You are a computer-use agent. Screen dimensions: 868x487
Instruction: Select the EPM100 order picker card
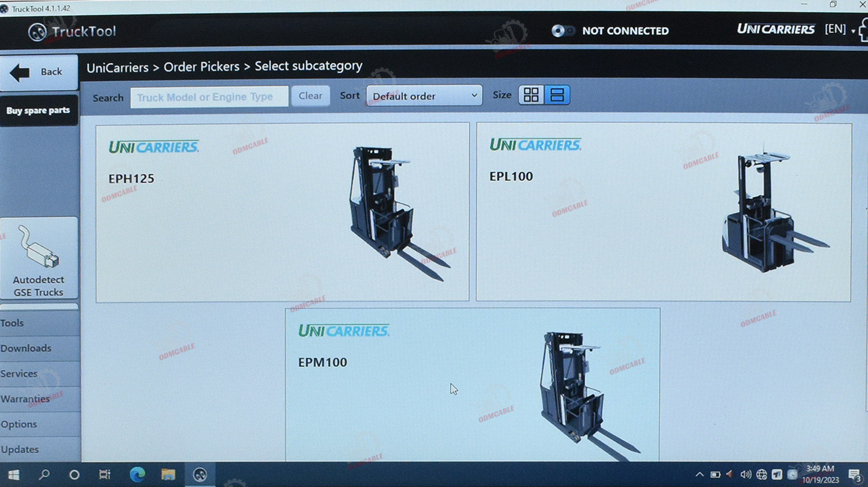(472, 385)
